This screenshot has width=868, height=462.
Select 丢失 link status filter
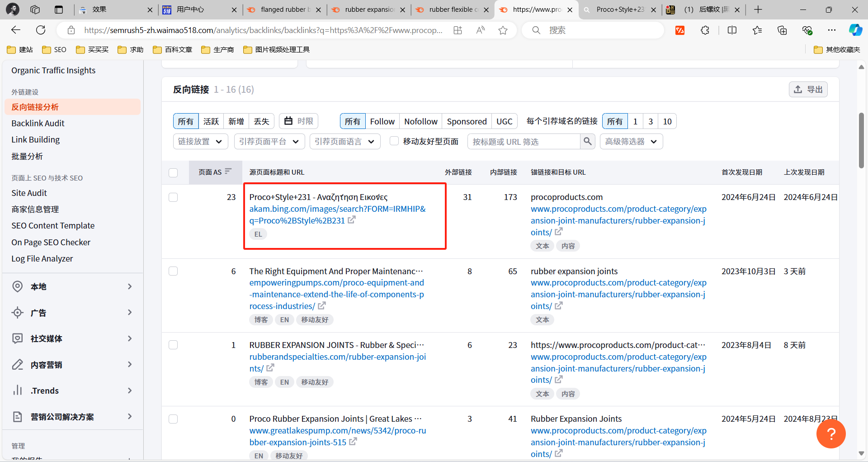coord(261,121)
